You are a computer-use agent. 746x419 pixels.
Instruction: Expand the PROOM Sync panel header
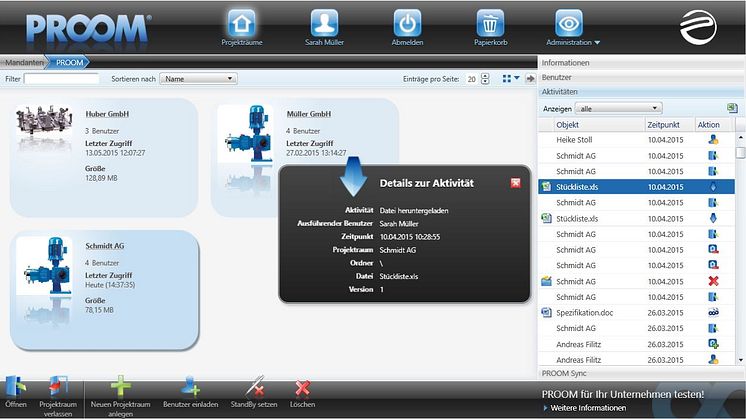click(641, 373)
